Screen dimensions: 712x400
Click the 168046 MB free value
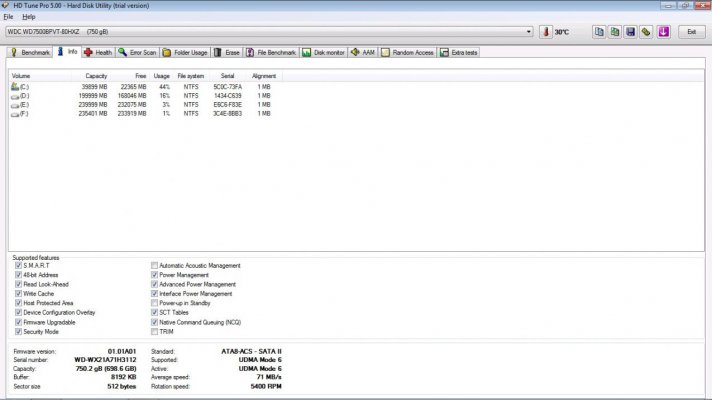[x=132, y=96]
